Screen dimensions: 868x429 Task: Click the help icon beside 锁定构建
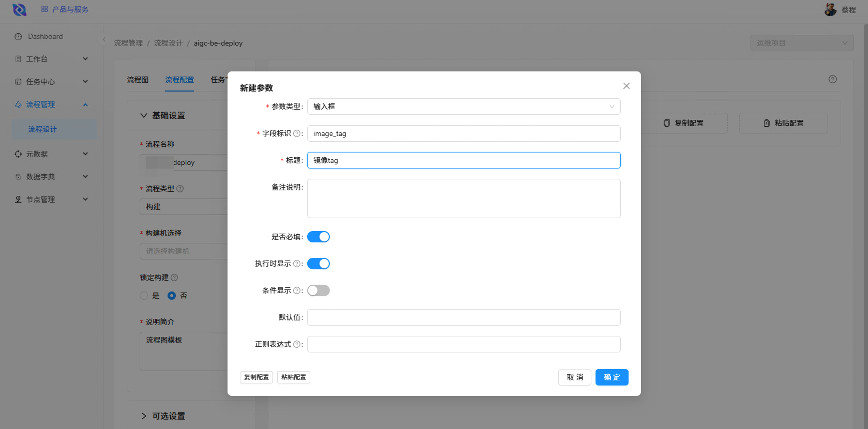click(174, 278)
